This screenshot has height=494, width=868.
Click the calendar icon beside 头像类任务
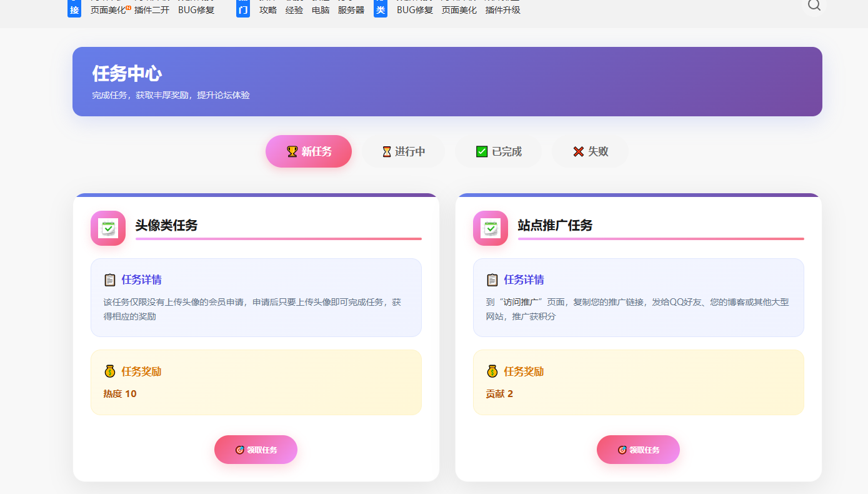(108, 228)
